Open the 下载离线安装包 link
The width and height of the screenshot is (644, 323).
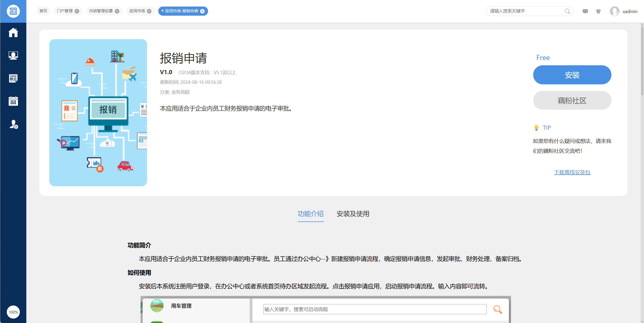click(x=572, y=172)
